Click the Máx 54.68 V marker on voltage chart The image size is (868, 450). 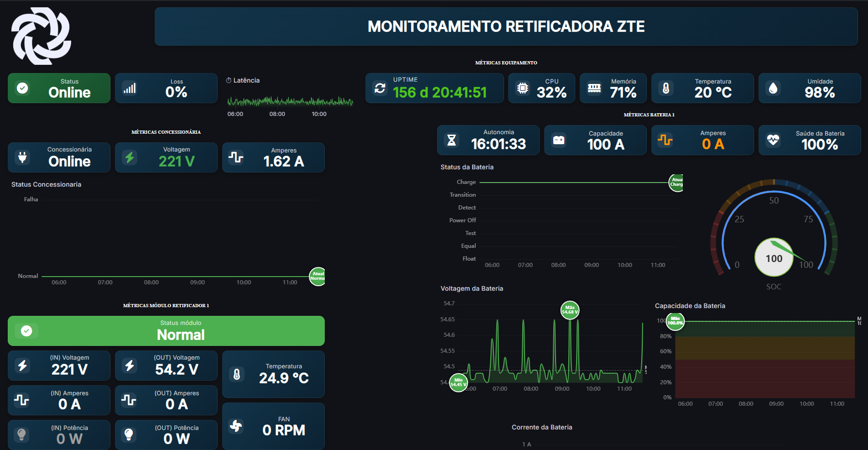point(570,310)
